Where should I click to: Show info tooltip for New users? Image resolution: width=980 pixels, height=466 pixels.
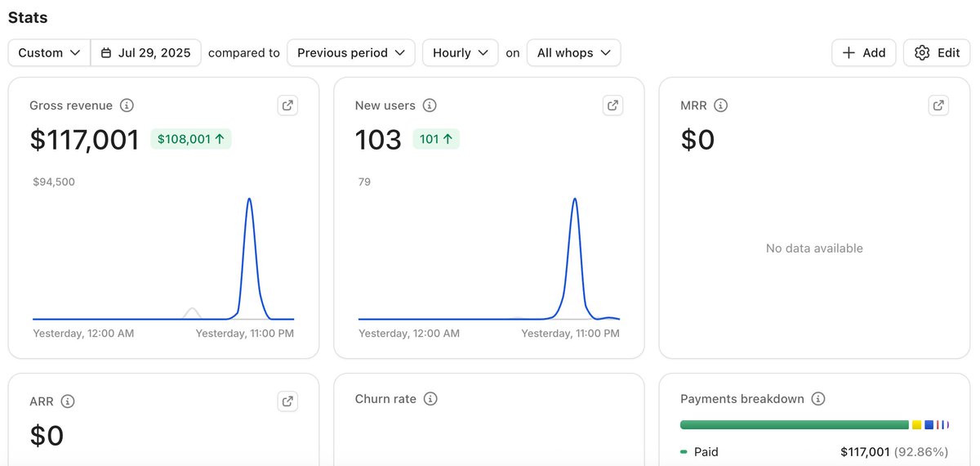pos(430,105)
